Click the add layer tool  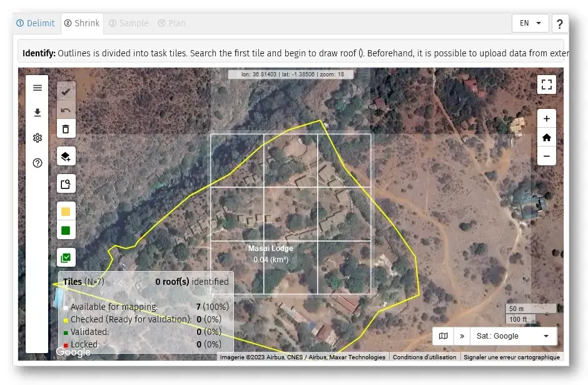click(66, 156)
